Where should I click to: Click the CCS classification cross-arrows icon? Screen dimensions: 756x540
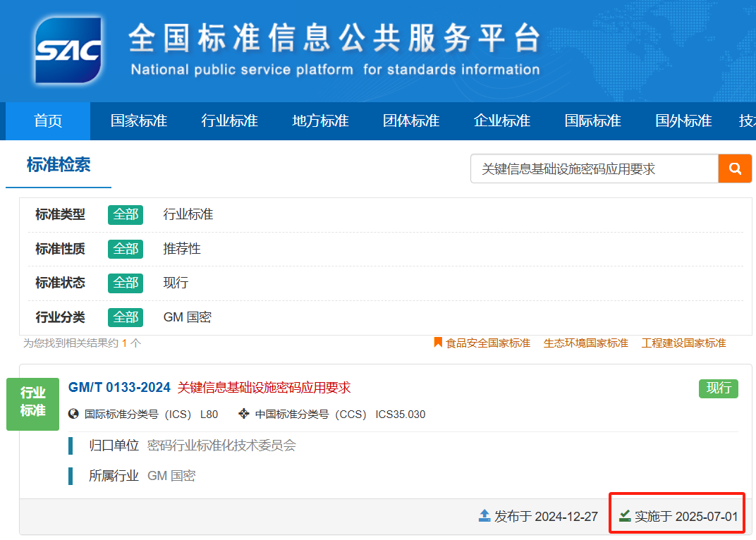(x=244, y=414)
